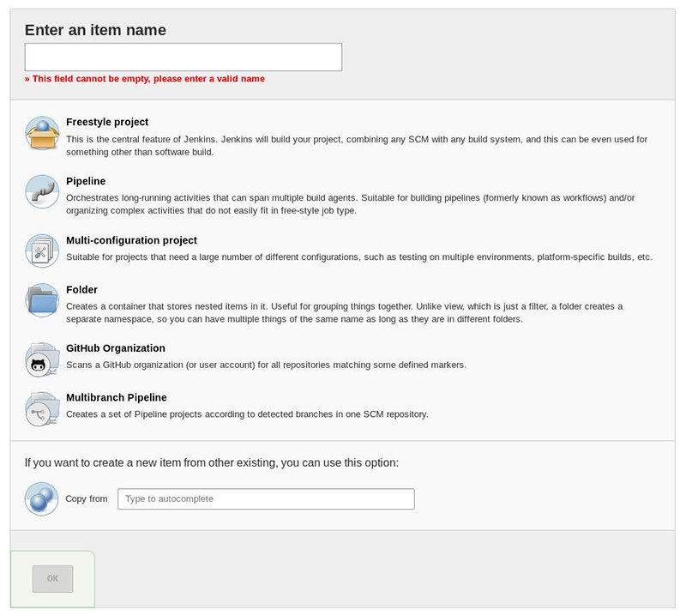Select the Multi-configuration project wrench icon

41,251
